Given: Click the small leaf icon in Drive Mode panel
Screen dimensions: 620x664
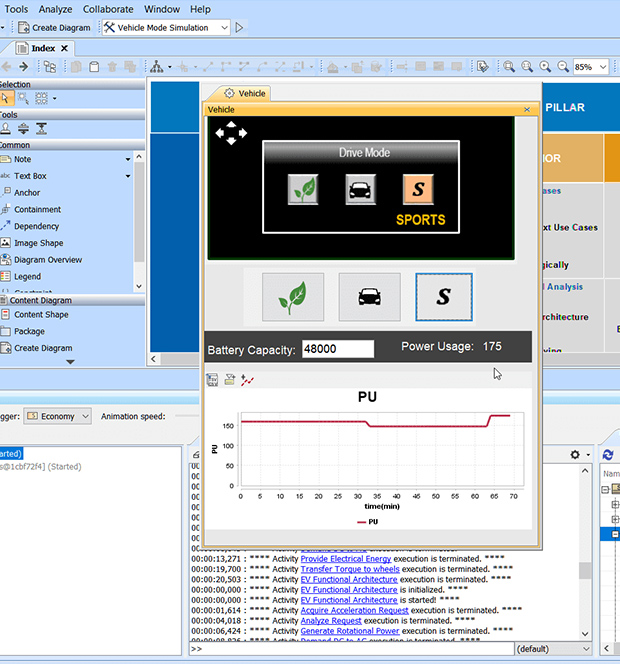Looking at the screenshot, I should (302, 189).
